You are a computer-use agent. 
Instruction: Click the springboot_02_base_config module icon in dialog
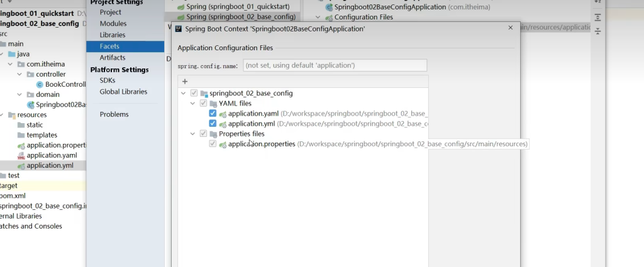pos(203,94)
